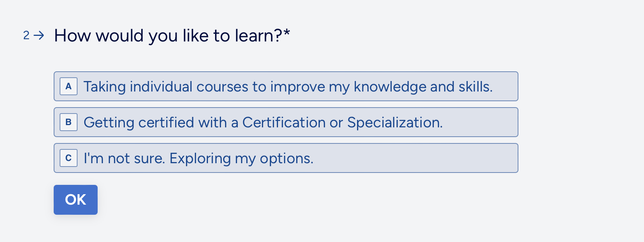
Task: Confirm the answer with the OK button
Action: (x=76, y=200)
